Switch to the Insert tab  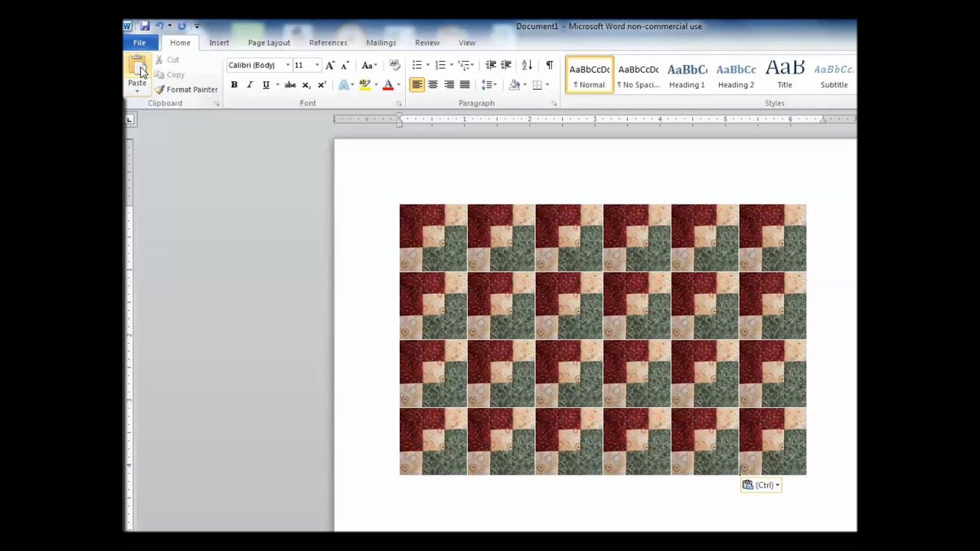[x=219, y=43]
